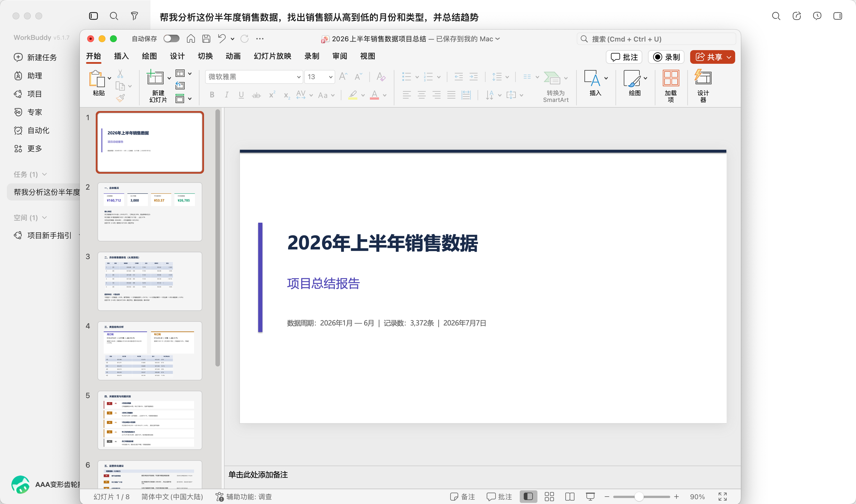Click the reading view book icon
The image size is (856, 504).
coord(570,497)
